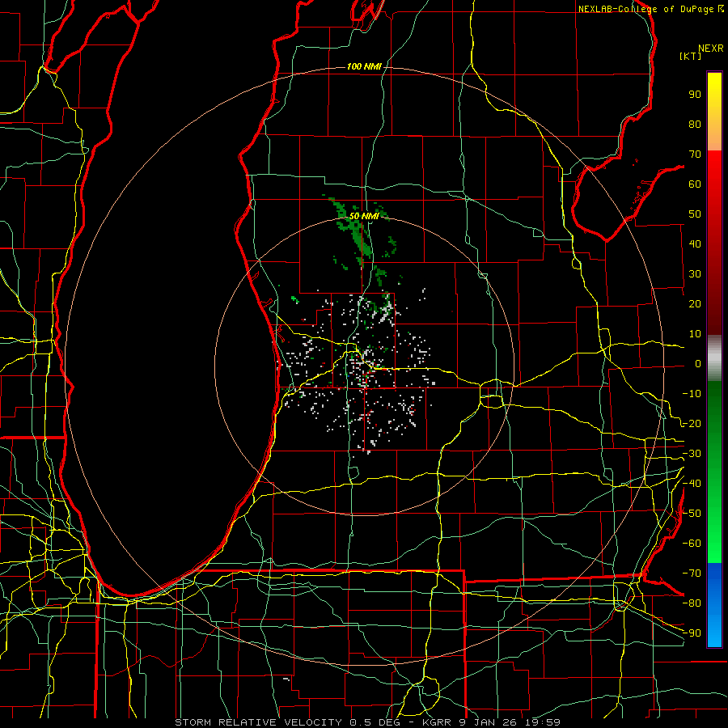Select the 0 value on the velocity scale
728x728 pixels.
698,363
